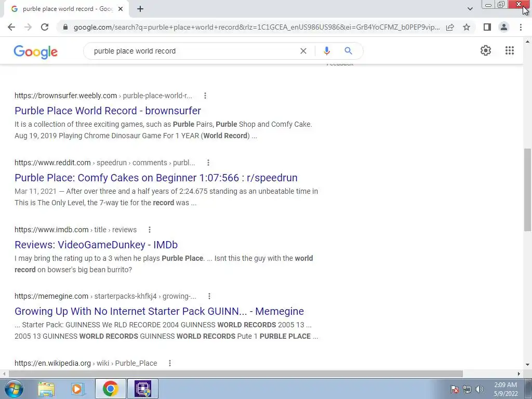Viewport: 532px width, 399px height.
Task: Clear the search box with the X icon
Action: (x=303, y=51)
